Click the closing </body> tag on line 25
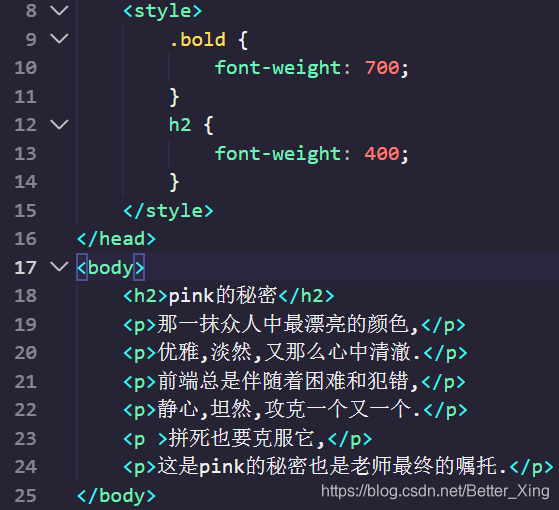Screen dimensions: 559x510 click(117, 496)
